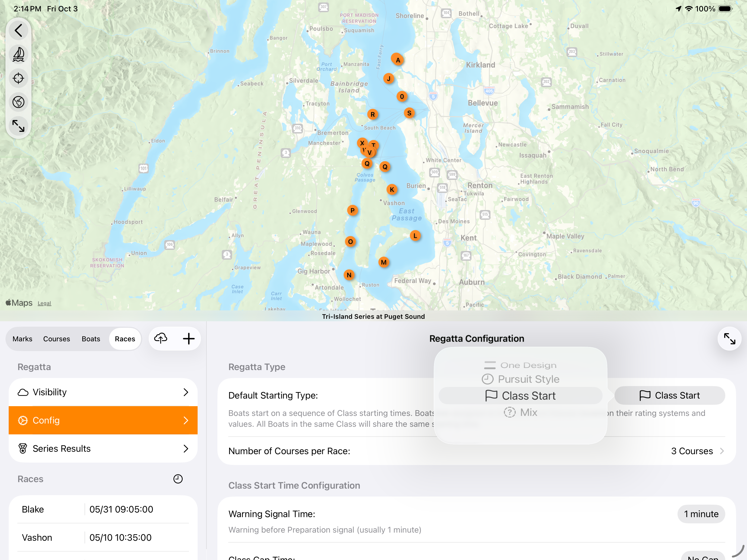Select the Blake race entry
Viewport: 747px width, 560px height.
point(103,509)
